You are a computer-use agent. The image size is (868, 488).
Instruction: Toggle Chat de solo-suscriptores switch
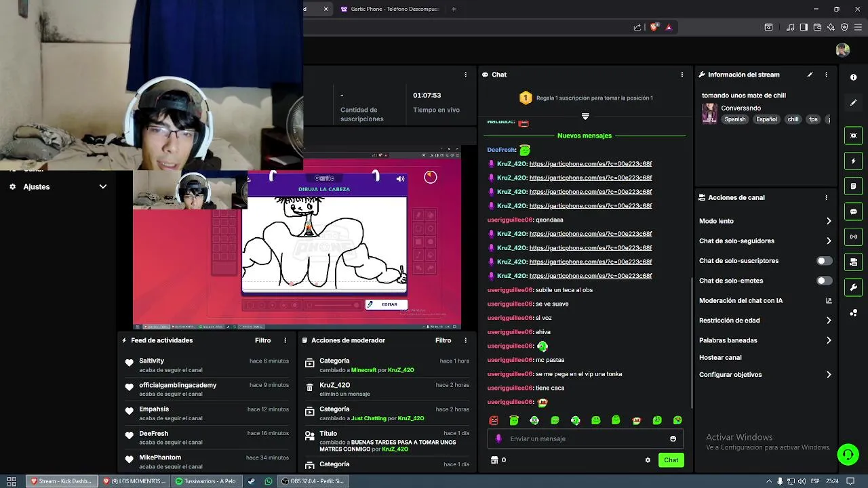tap(824, 261)
